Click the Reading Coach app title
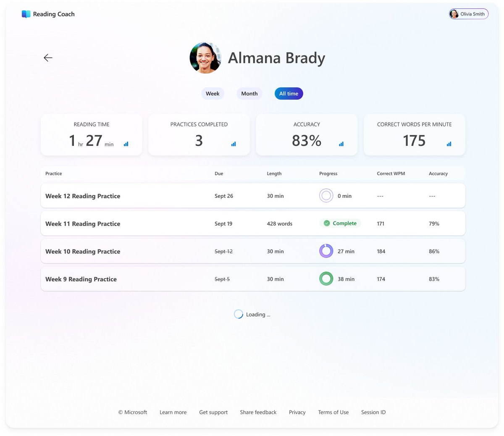504x436 pixels. [54, 14]
